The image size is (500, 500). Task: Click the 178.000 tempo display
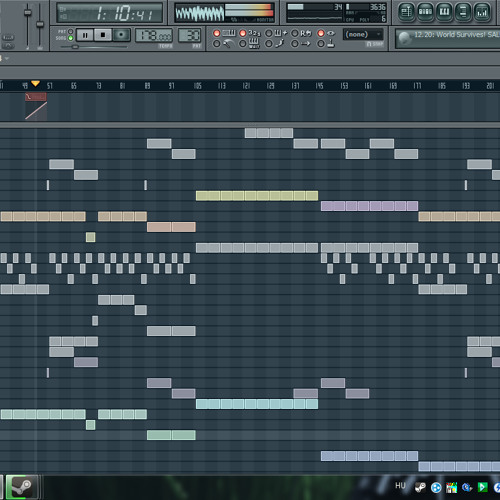[154, 35]
